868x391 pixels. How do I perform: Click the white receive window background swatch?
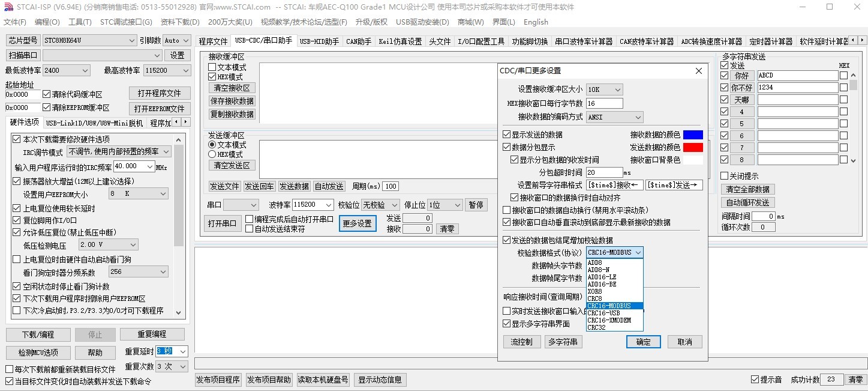point(693,160)
